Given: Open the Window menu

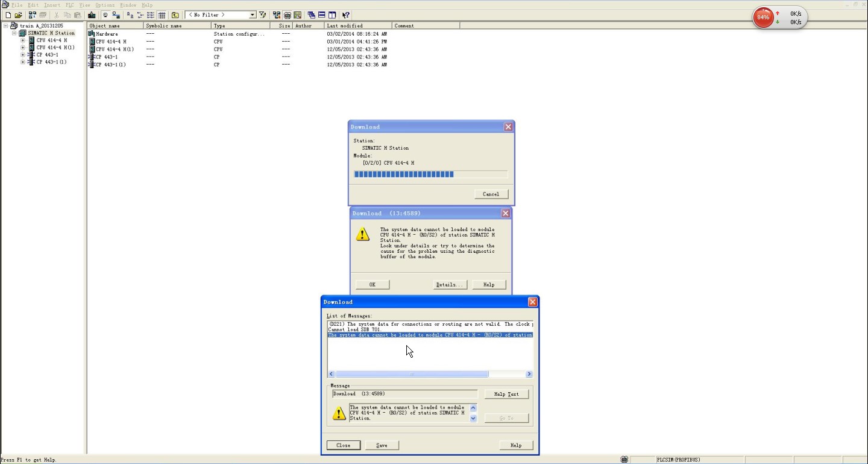Looking at the screenshot, I should (128, 5).
